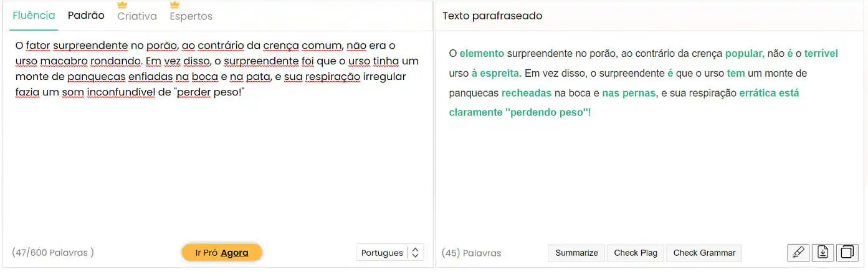Click the highlighter icon in output panel
Image resolution: width=868 pixels, height=274 pixels.
coord(798,252)
